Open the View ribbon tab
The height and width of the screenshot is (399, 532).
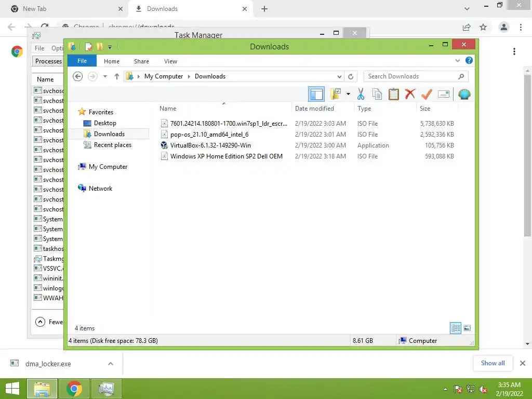(170, 61)
